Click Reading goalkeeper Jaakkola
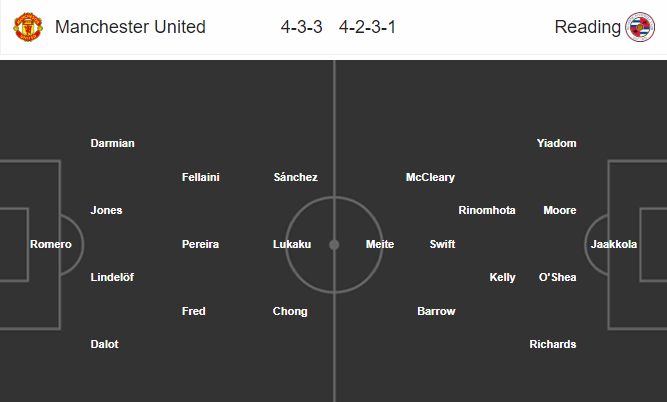This screenshot has width=667, height=402. pos(614,244)
